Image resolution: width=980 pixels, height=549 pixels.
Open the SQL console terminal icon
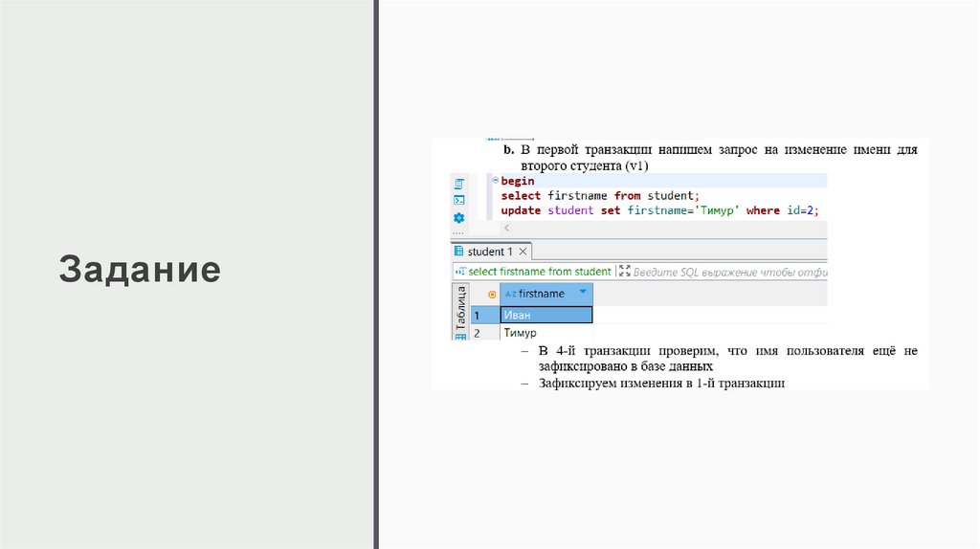[x=458, y=200]
